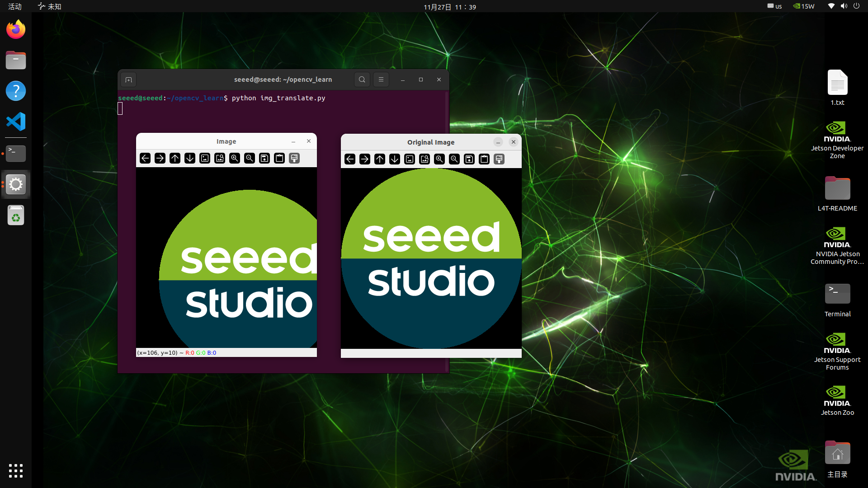Copy Image window picture to clipboard
The image size is (868, 488).
[279, 158]
